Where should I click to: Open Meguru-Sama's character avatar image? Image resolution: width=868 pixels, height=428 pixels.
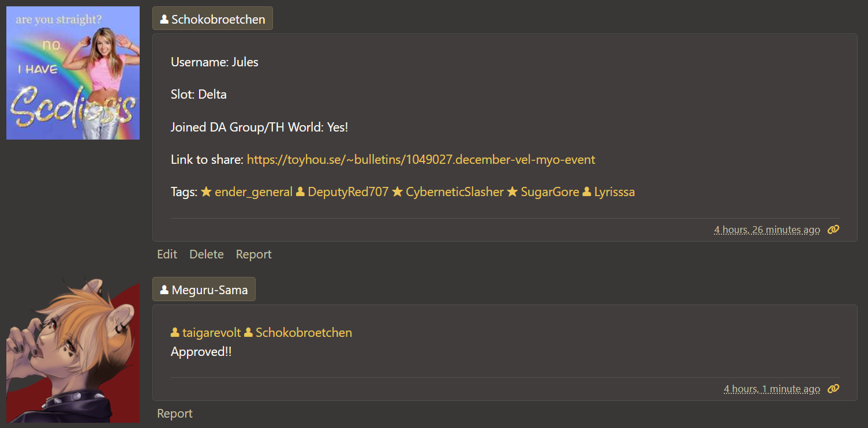[73, 350]
